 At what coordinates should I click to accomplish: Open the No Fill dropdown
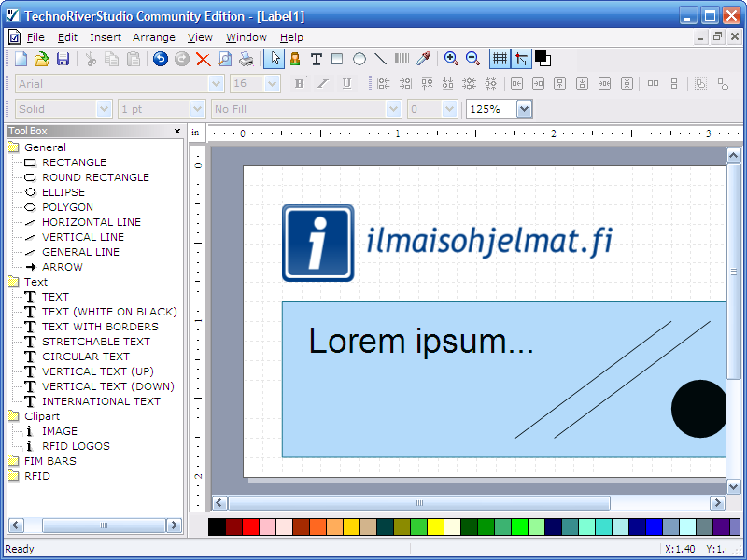(393, 109)
